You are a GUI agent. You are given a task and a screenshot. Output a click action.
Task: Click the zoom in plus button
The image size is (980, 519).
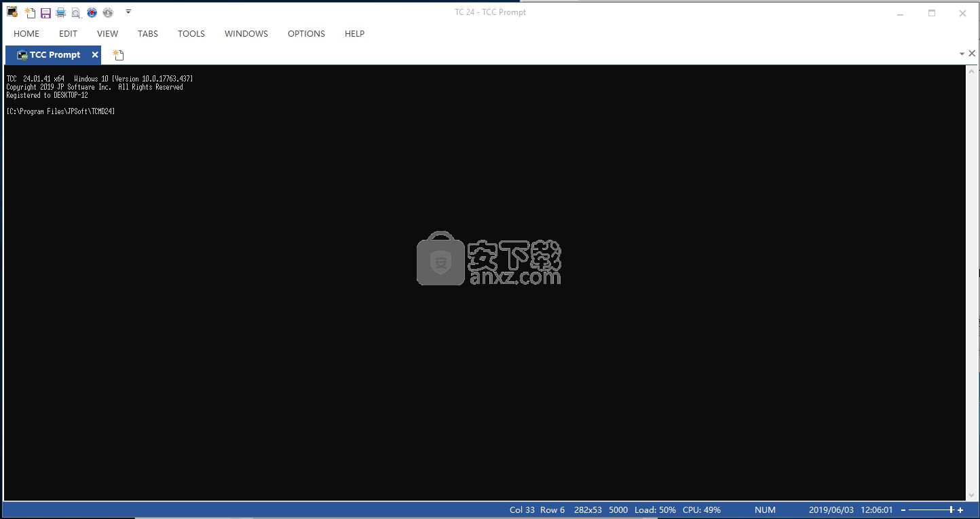(x=960, y=510)
